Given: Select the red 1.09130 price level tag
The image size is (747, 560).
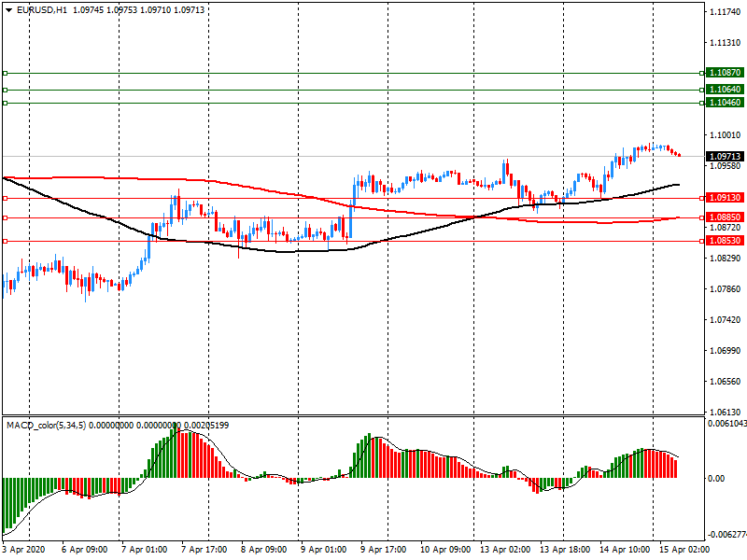Looking at the screenshot, I should pos(725,198).
